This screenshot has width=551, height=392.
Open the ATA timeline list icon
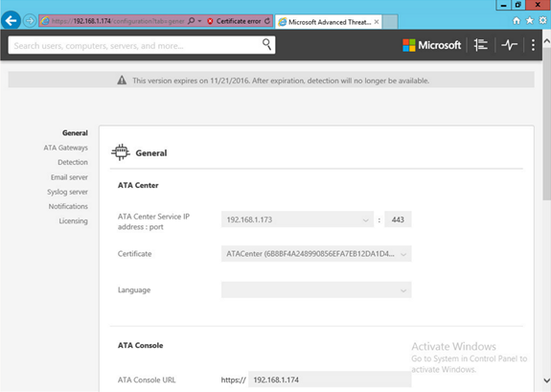[x=480, y=45]
